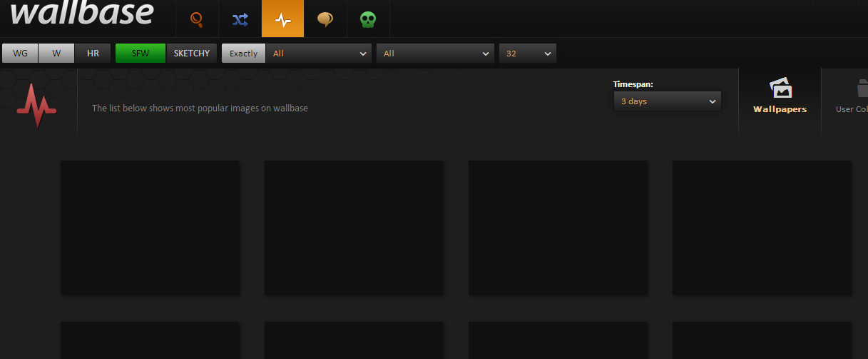Image resolution: width=868 pixels, height=359 pixels.
Task: Open the second All aspect ratio dropdown
Action: pyautogui.click(x=435, y=54)
